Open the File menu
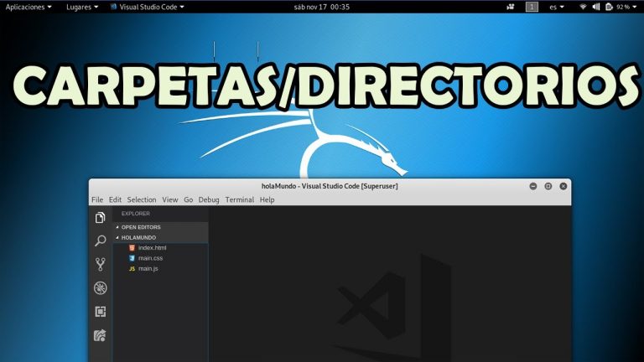 pos(97,200)
